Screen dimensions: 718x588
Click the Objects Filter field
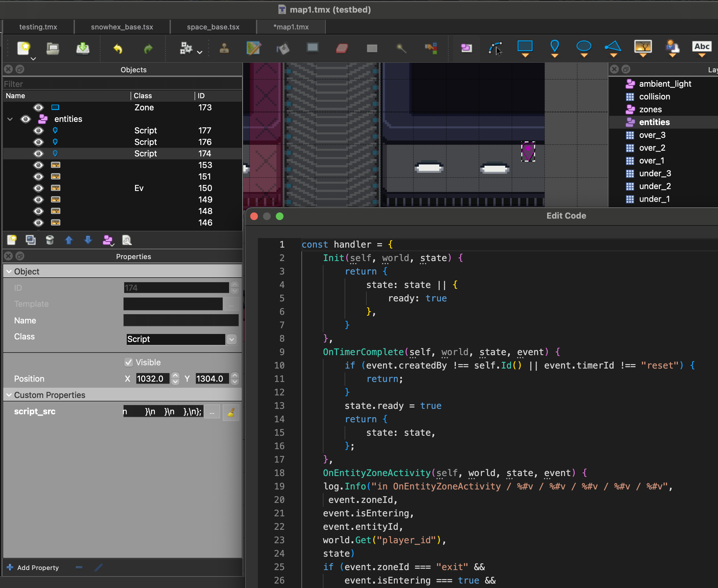(122, 84)
